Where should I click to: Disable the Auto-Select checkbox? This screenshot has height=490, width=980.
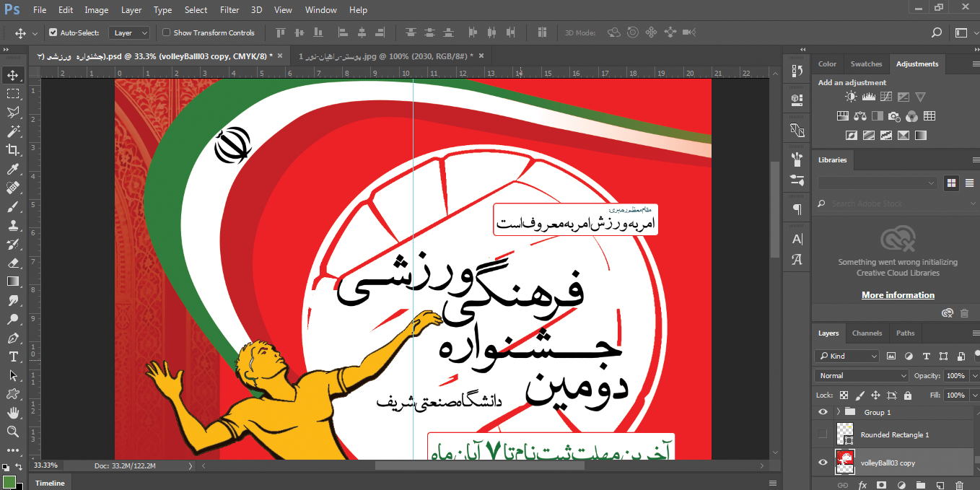point(53,32)
